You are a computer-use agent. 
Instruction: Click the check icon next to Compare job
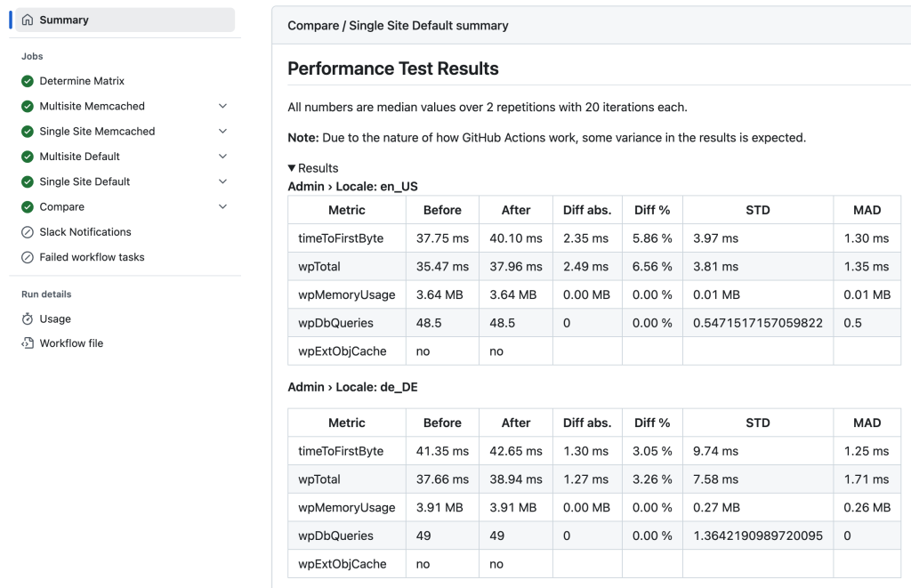[29, 206]
